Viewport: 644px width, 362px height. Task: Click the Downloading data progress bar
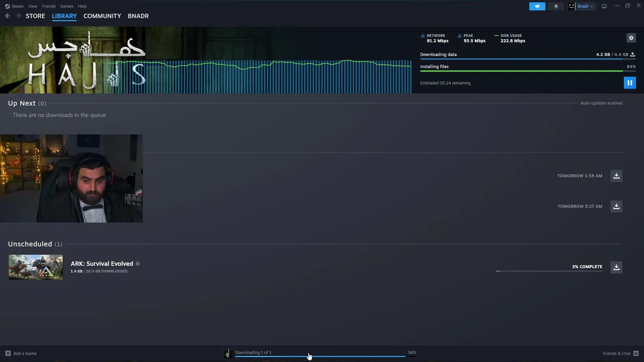click(x=528, y=59)
